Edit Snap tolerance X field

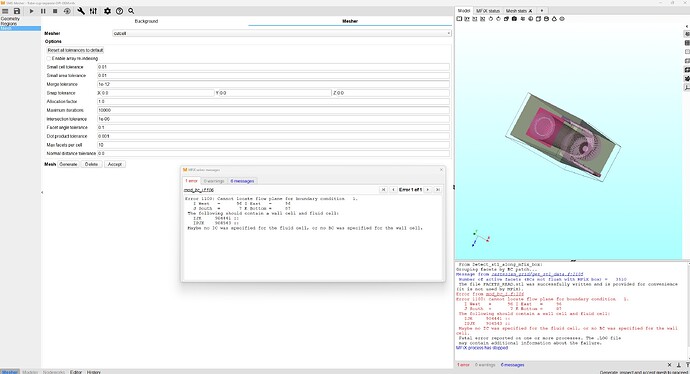(157, 93)
